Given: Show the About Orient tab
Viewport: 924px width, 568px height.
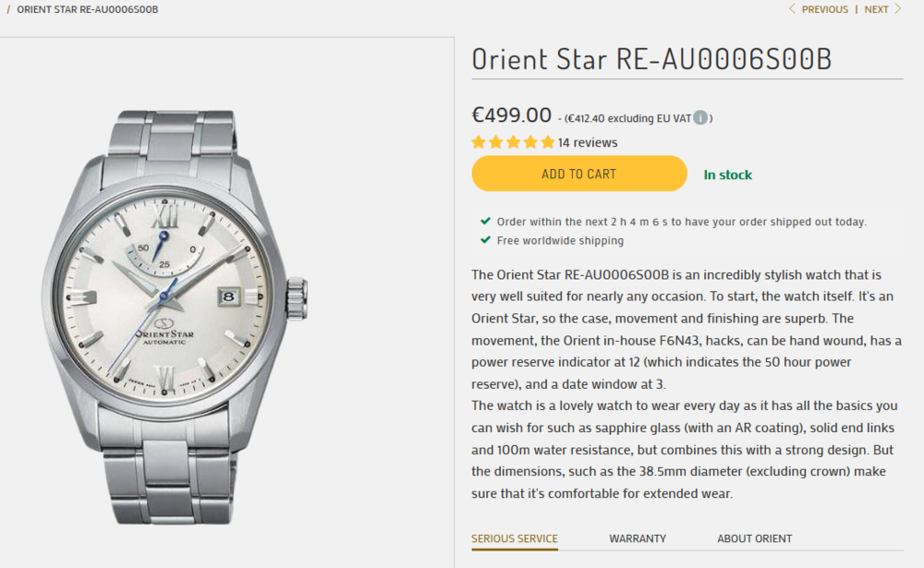Looking at the screenshot, I should [x=755, y=538].
